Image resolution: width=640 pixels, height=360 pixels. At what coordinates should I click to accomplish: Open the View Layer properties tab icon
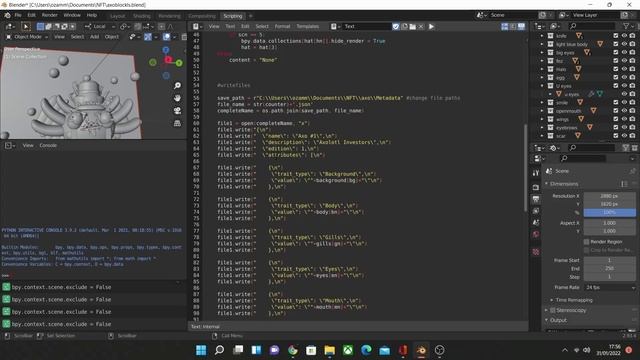click(x=536, y=211)
